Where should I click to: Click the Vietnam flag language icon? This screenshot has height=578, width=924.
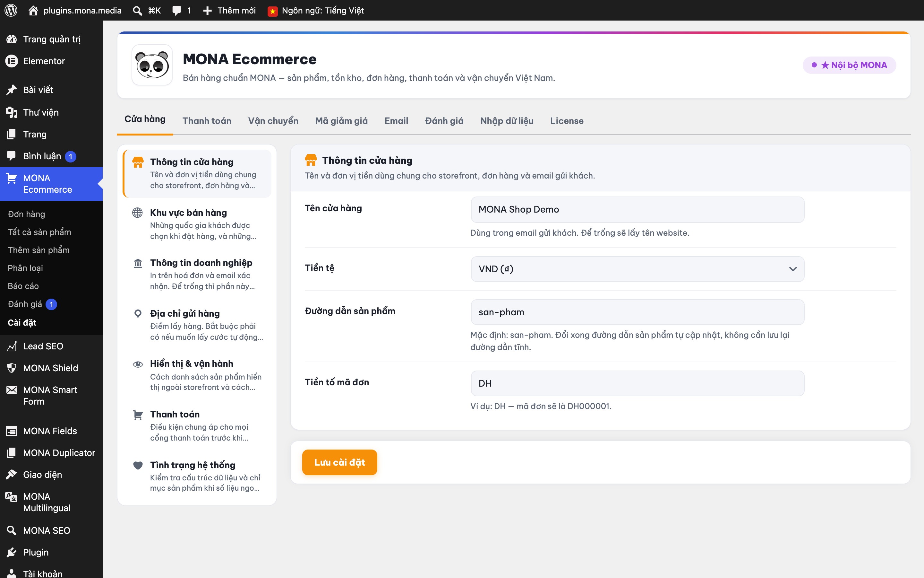273,11
